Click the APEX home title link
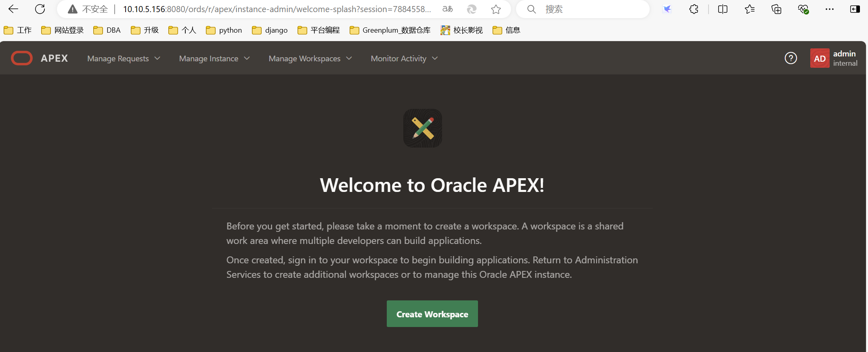 pyautogui.click(x=54, y=58)
